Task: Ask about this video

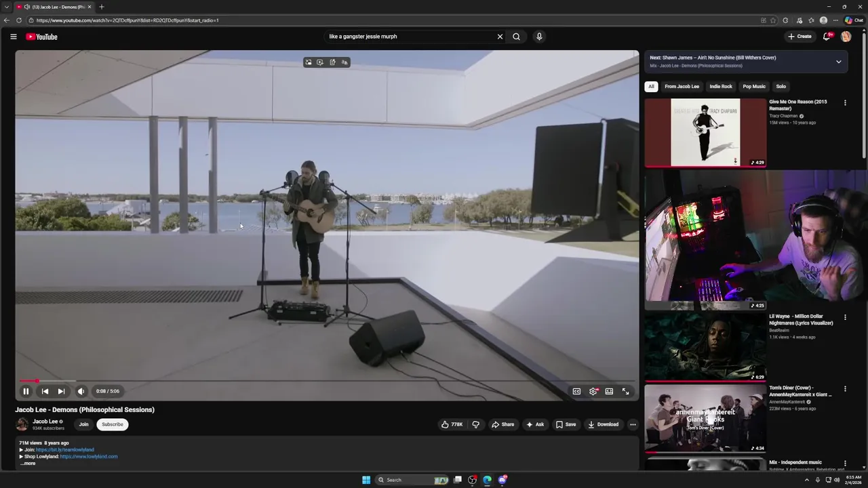Action: pyautogui.click(x=535, y=424)
